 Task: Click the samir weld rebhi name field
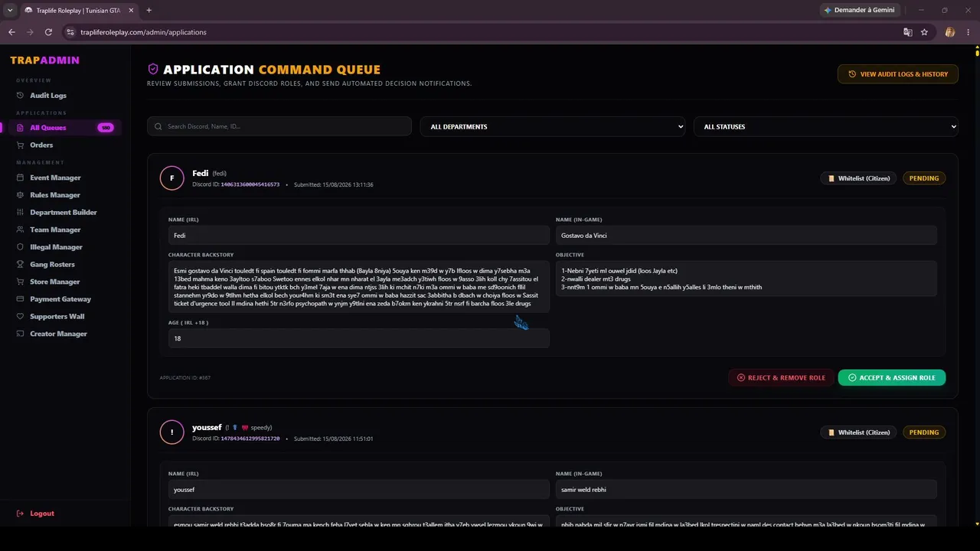coord(746,490)
